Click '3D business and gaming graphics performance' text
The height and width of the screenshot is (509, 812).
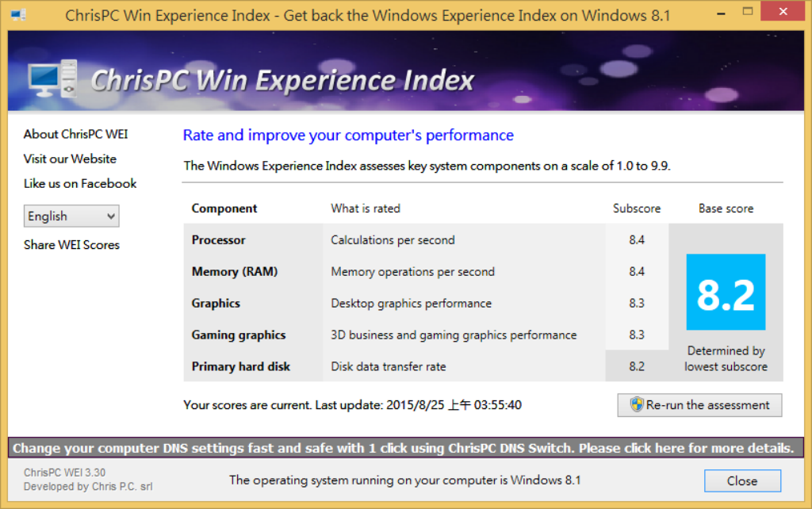click(x=454, y=335)
